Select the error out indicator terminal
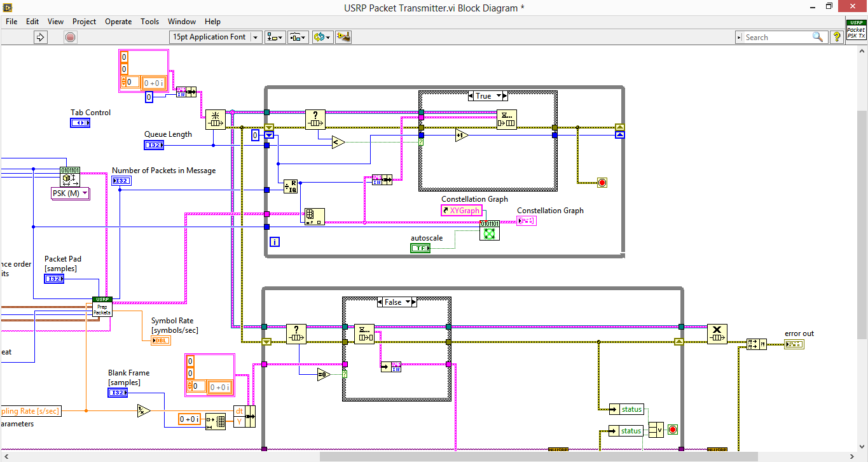 pos(794,344)
